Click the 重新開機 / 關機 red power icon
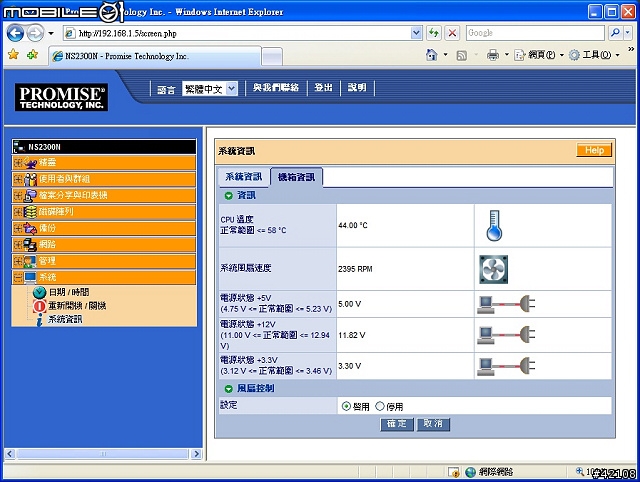The width and height of the screenshot is (640, 482). pos(40,306)
